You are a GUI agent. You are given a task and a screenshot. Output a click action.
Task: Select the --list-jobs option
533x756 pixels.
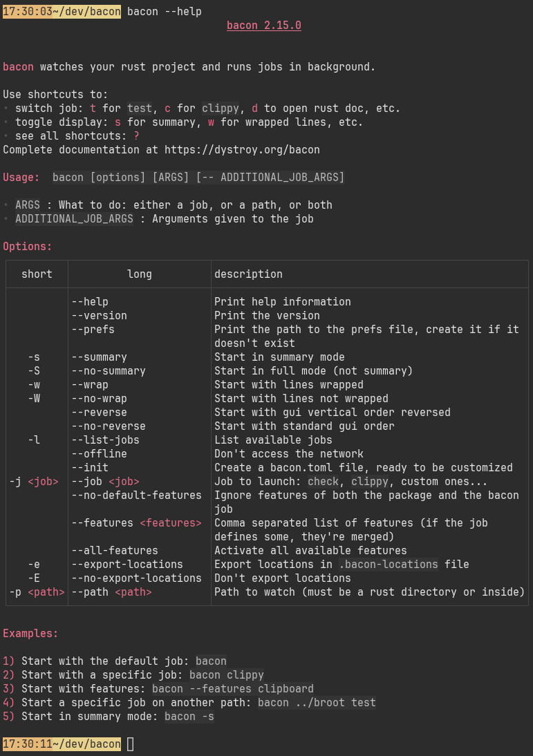click(105, 440)
